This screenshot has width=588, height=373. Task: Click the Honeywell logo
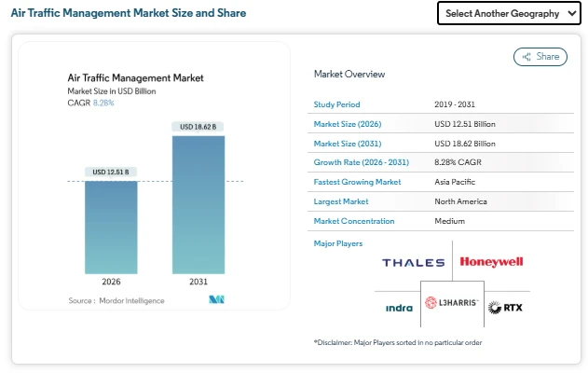click(x=491, y=262)
